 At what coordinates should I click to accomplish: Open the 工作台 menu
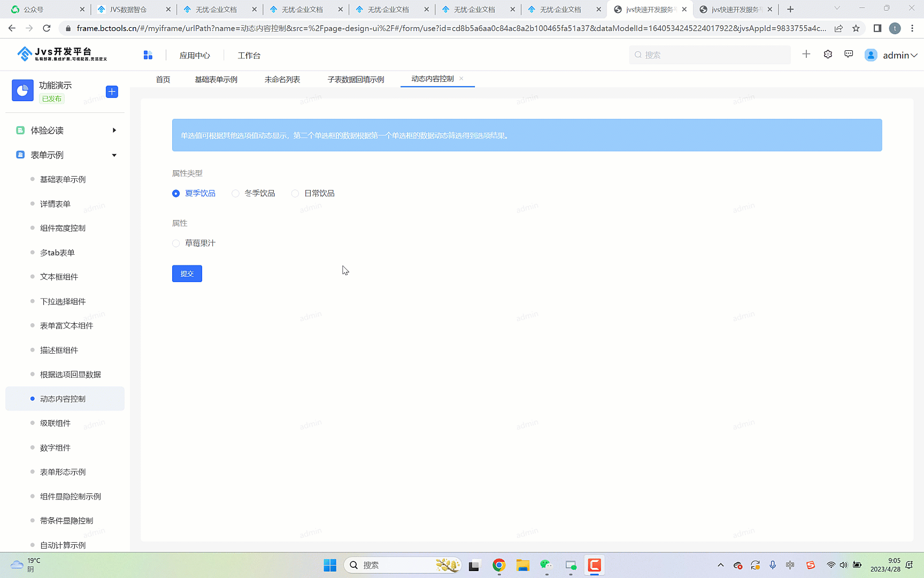point(249,55)
